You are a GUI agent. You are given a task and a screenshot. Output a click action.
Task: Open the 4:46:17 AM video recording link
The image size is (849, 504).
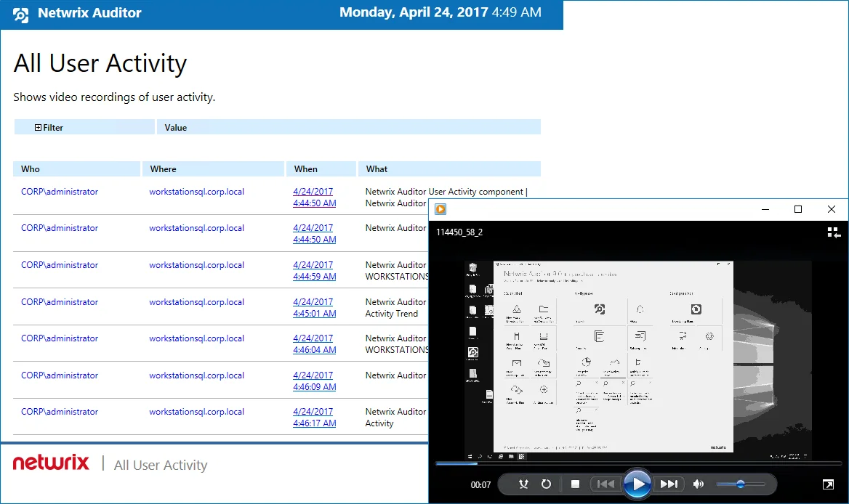tap(314, 418)
